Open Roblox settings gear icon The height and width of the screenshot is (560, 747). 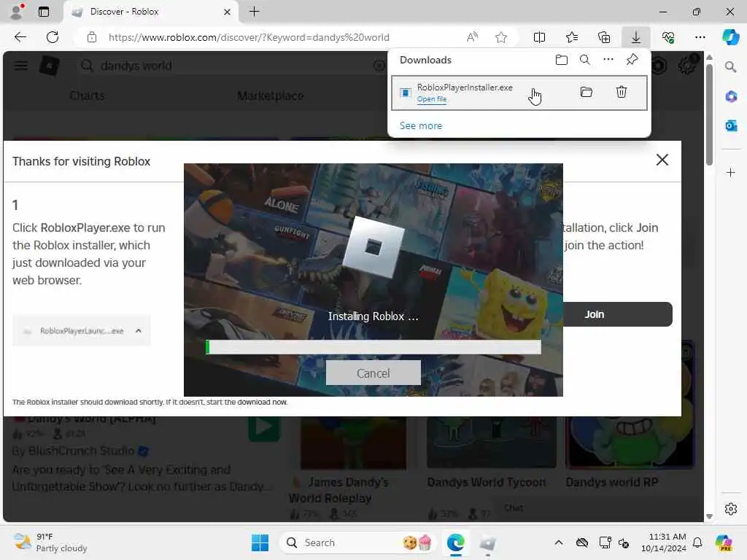(x=686, y=65)
